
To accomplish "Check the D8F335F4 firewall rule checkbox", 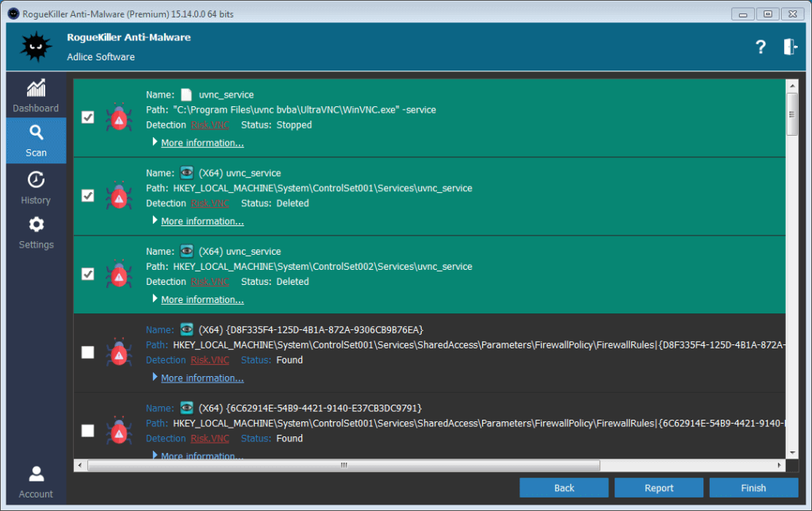I will pyautogui.click(x=88, y=352).
